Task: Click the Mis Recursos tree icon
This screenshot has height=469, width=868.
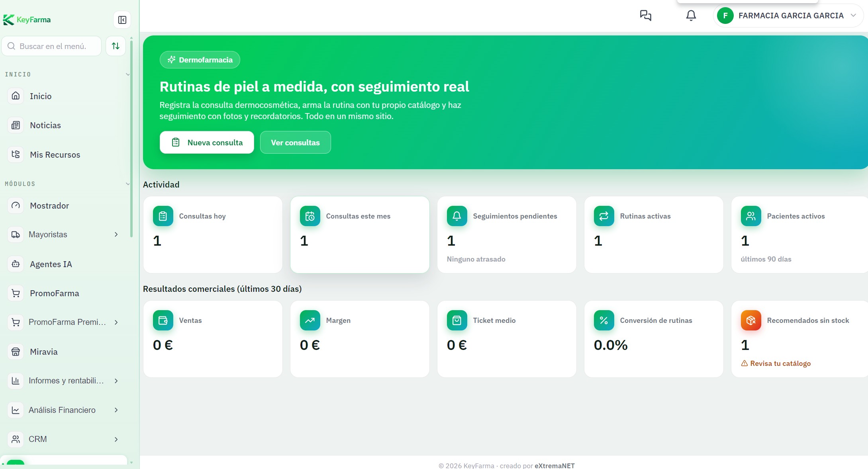Action: click(16, 154)
